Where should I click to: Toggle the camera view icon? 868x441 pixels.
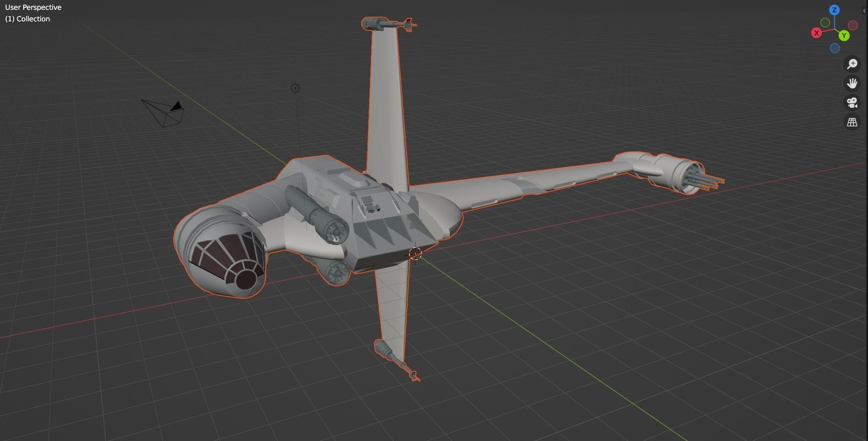click(852, 103)
